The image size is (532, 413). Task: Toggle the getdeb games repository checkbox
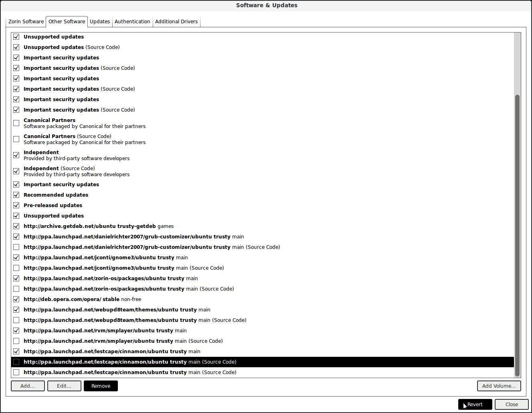(x=16, y=226)
